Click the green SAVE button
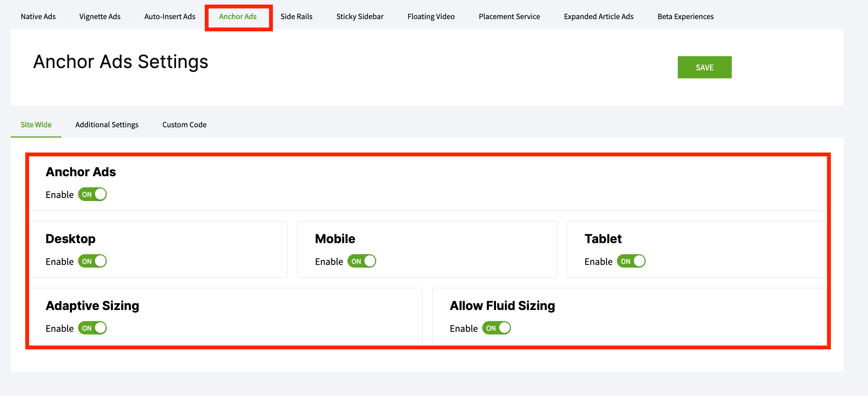This screenshot has width=868, height=396. click(705, 67)
